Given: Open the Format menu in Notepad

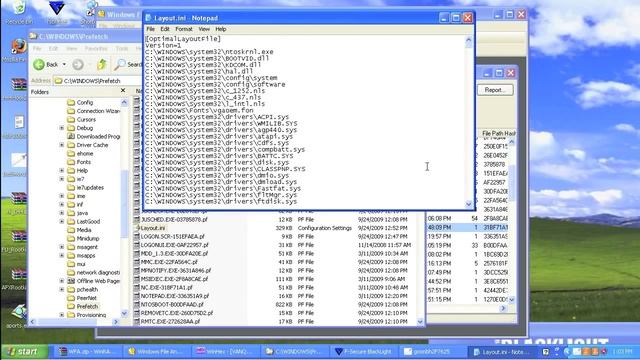Looking at the screenshot, I should [184, 29].
